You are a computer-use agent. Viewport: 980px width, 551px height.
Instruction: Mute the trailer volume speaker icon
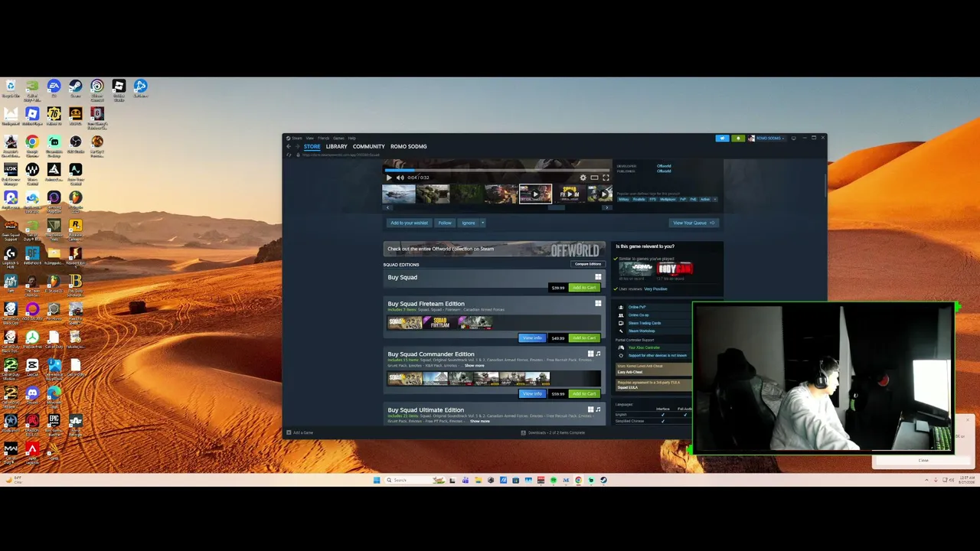(x=400, y=178)
